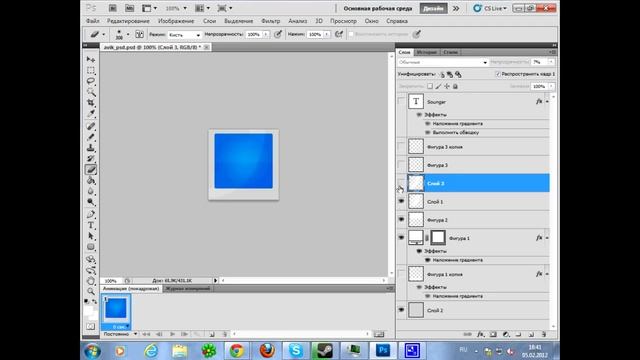640x360 pixels.
Task: Open the Изображение menu
Action: click(x=176, y=21)
